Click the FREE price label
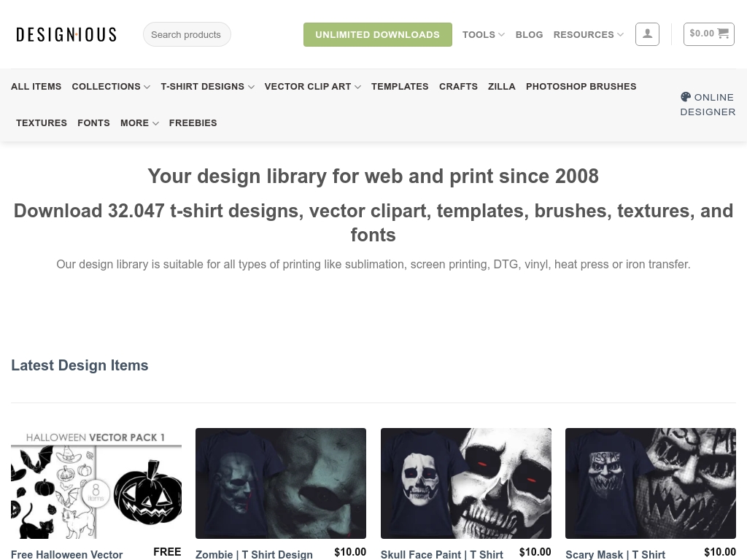This screenshot has height=560, width=747. [167, 552]
